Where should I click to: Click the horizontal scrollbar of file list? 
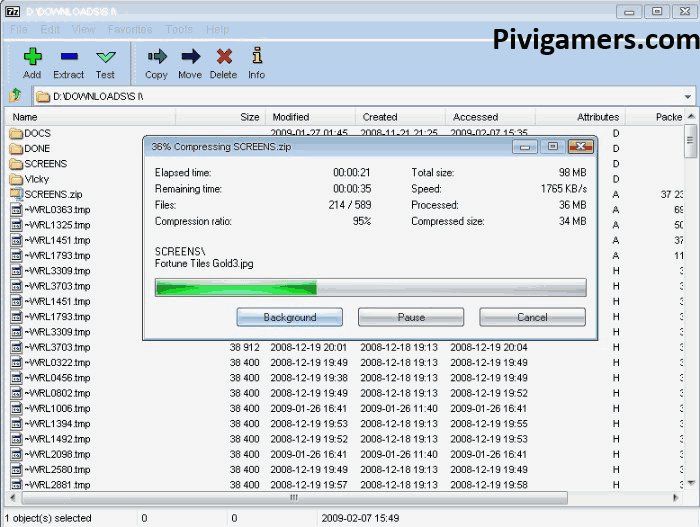coord(292,497)
